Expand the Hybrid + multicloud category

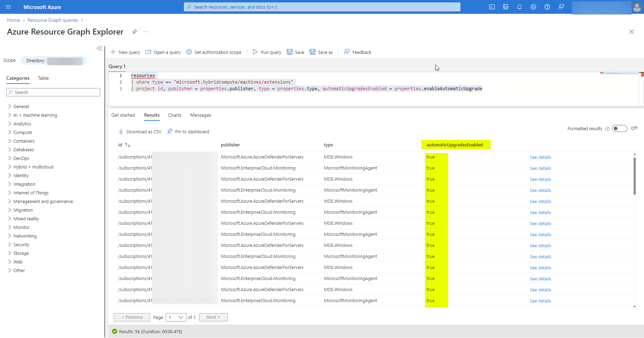(x=10, y=167)
